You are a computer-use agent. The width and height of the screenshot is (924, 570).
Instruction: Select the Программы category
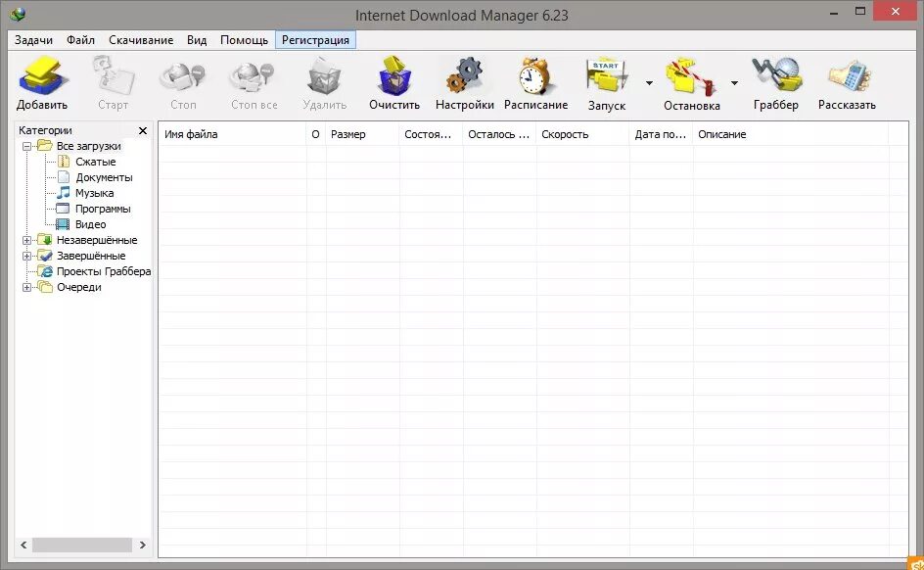(103, 209)
